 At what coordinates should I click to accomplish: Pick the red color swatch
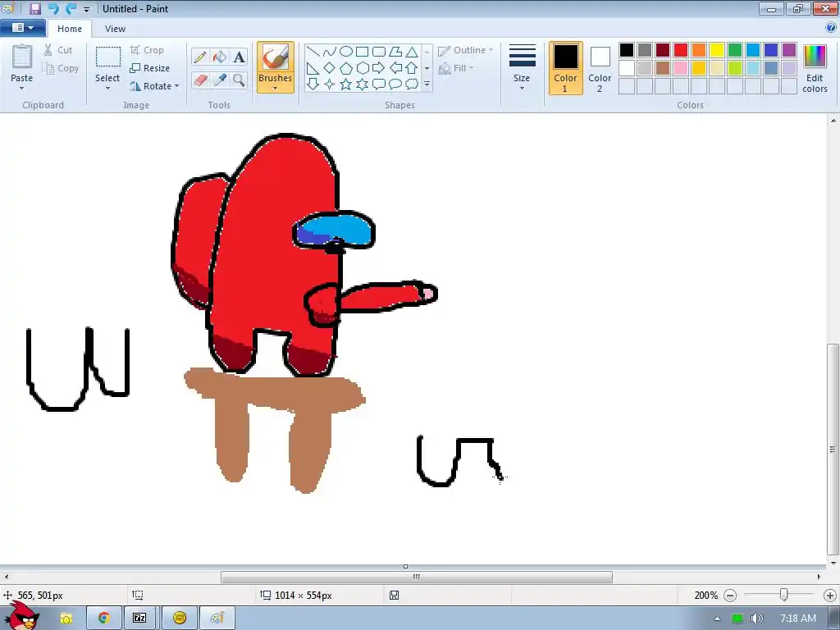tap(681, 50)
